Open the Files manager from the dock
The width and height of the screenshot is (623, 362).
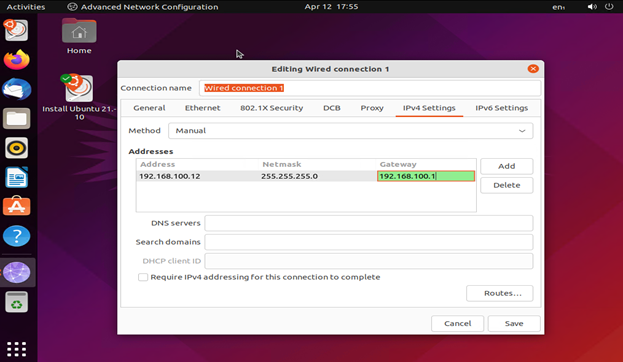(x=16, y=118)
